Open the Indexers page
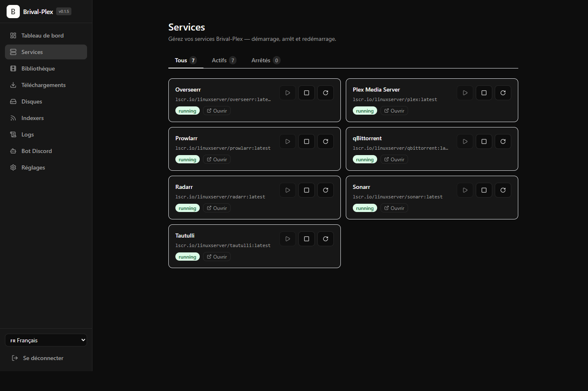This screenshot has width=588, height=391. coord(46,118)
